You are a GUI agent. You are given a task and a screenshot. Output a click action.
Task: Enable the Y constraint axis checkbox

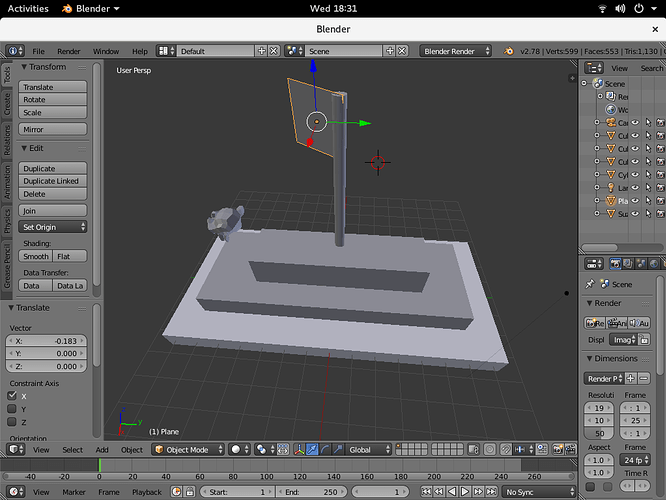point(12,409)
